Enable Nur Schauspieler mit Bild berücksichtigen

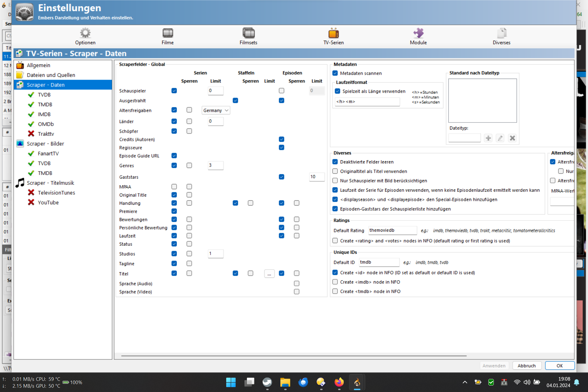(335, 181)
